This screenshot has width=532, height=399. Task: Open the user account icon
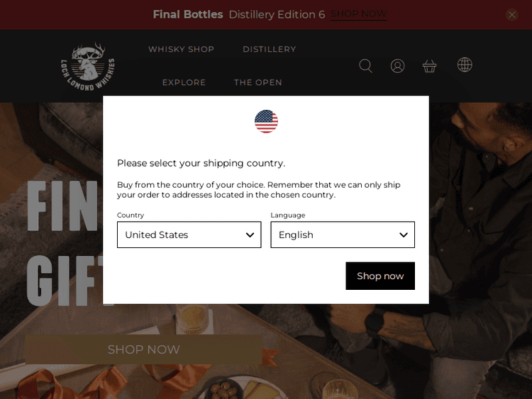397,66
